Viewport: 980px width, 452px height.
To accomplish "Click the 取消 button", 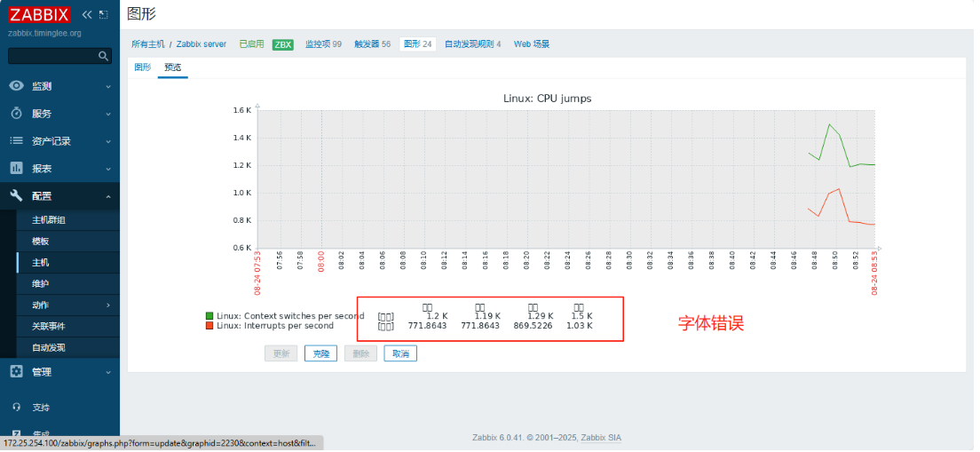I will tap(400, 353).
